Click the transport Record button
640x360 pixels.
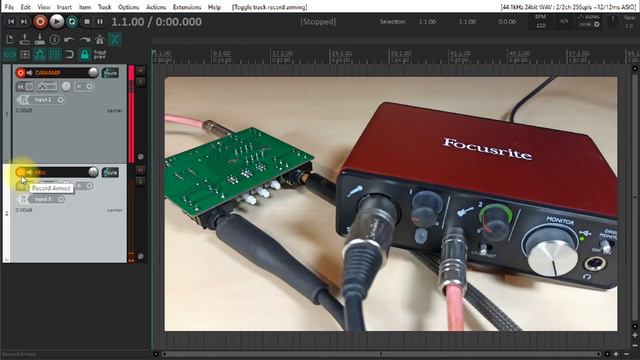pos(40,22)
